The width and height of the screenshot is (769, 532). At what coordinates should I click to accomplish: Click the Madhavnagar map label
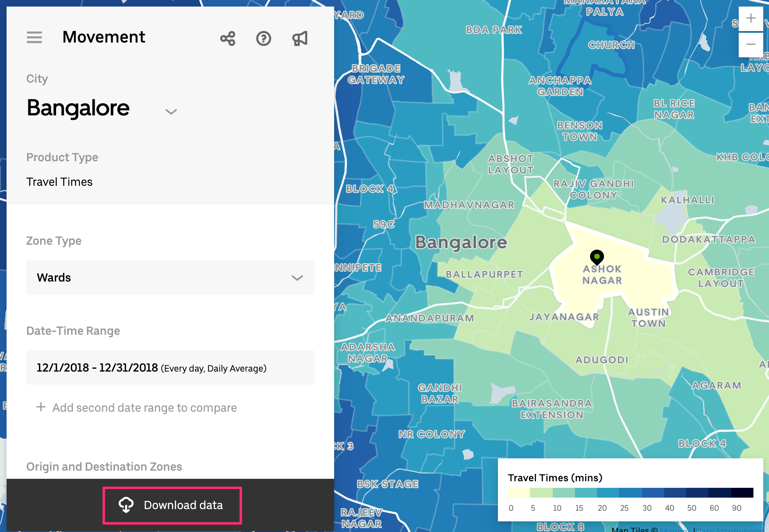[x=469, y=205]
